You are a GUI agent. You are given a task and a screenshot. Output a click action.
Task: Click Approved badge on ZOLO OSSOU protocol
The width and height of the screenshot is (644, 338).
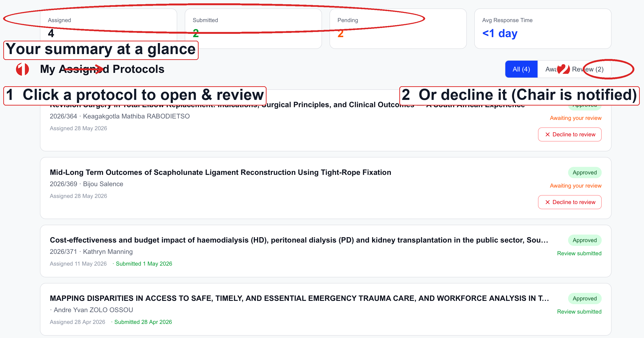click(x=585, y=299)
